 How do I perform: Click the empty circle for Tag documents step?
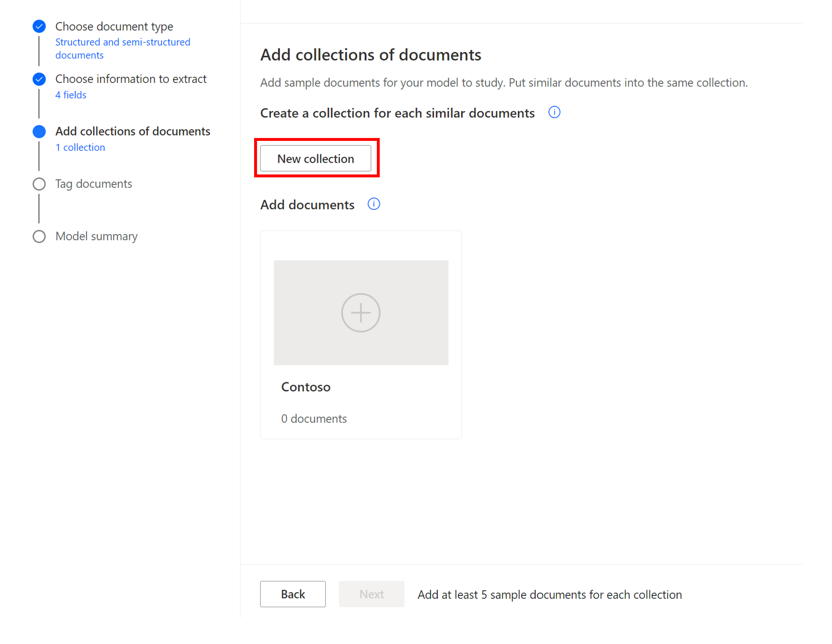click(39, 184)
